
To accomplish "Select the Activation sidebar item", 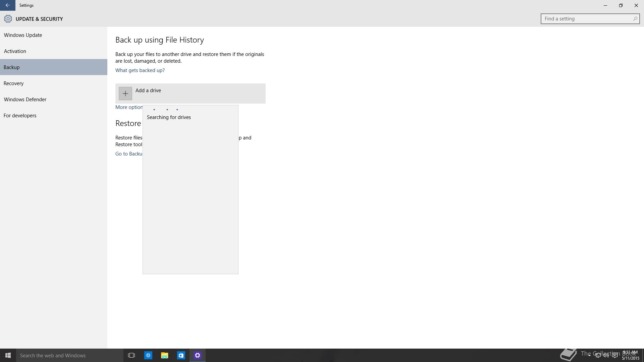I will tap(54, 51).
